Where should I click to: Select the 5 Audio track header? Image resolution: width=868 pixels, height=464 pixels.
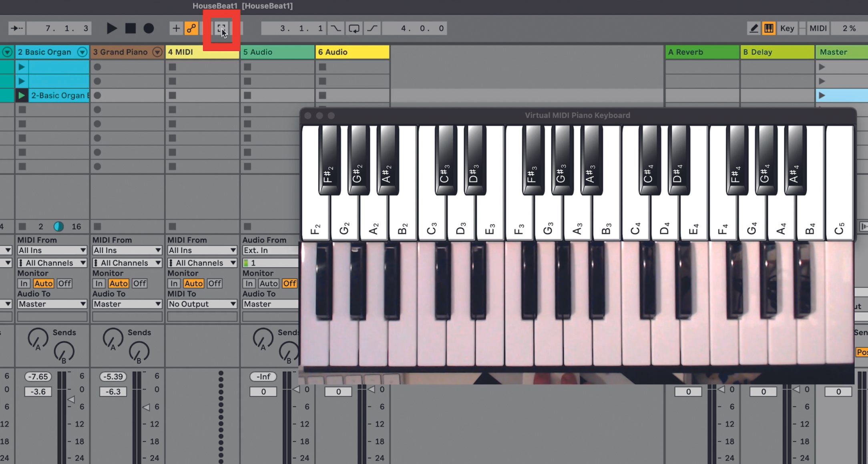click(277, 52)
